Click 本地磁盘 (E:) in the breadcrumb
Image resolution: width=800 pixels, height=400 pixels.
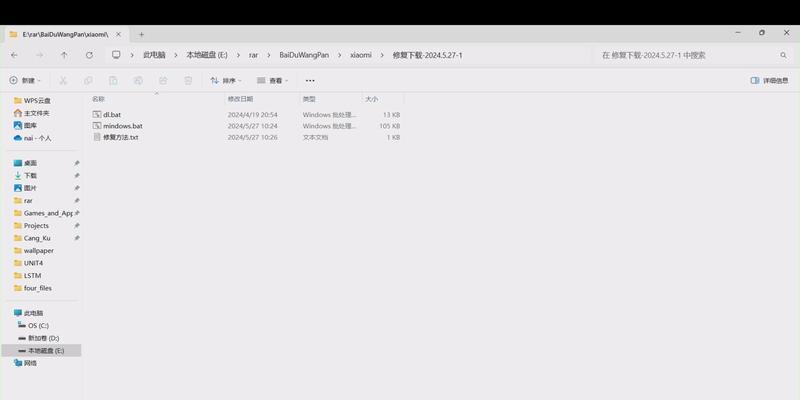(x=207, y=55)
